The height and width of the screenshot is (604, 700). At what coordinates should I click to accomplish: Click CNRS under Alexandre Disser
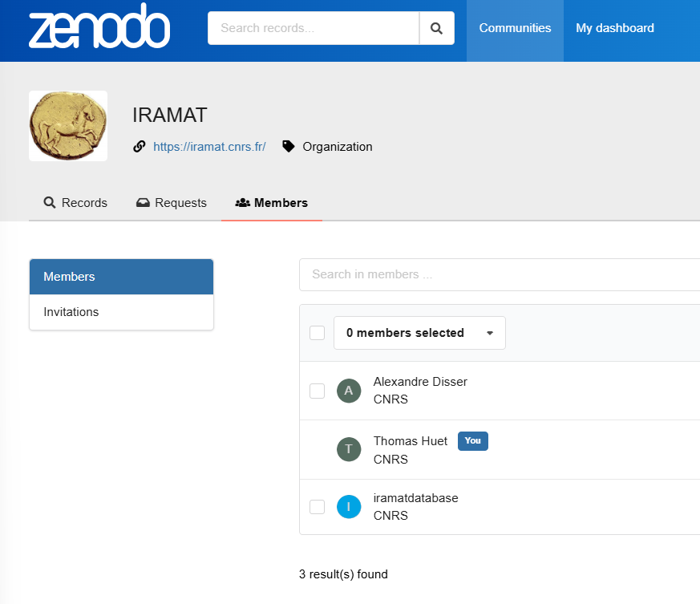pos(390,399)
